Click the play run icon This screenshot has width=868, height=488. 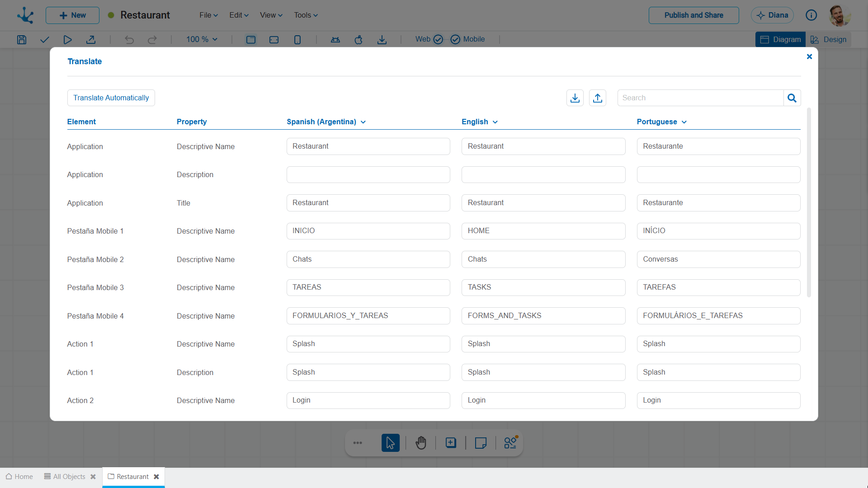click(67, 40)
